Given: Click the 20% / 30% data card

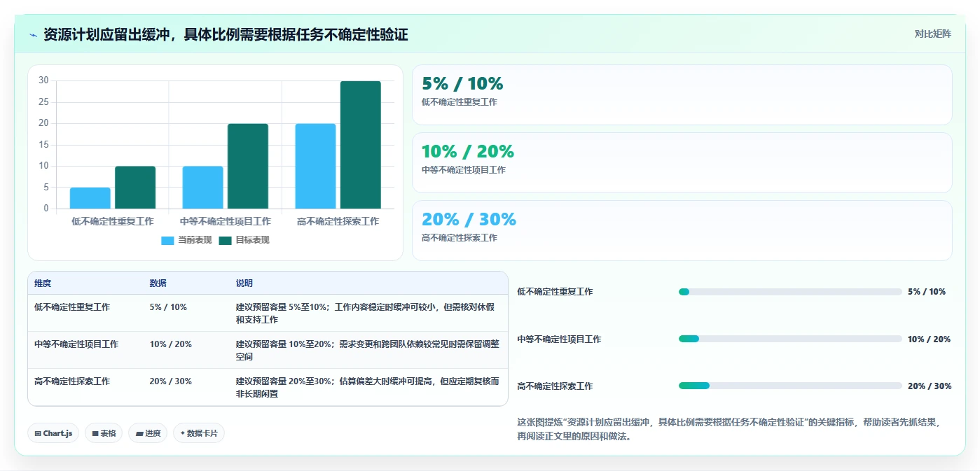Looking at the screenshot, I should pos(682,230).
